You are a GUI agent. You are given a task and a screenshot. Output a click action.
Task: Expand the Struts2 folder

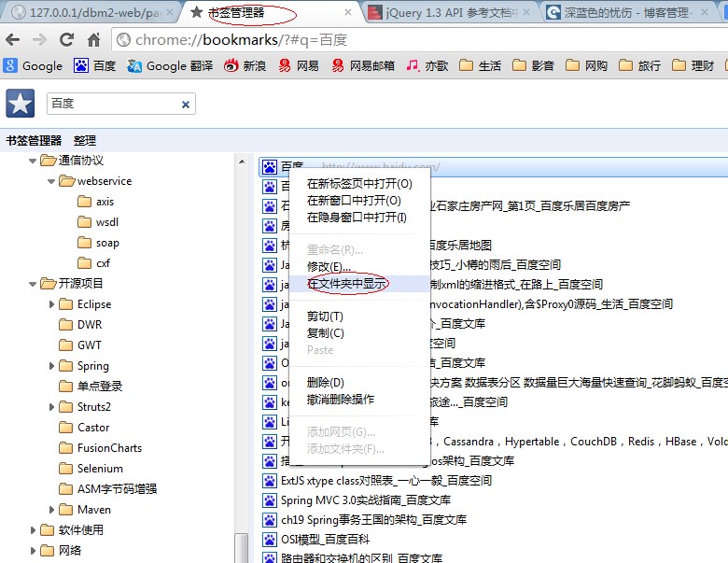pyautogui.click(x=51, y=407)
